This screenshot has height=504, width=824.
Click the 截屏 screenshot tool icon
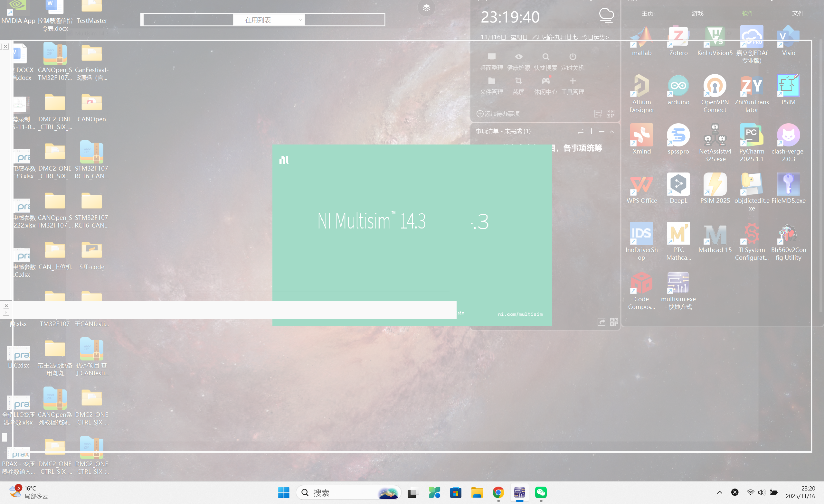(518, 81)
